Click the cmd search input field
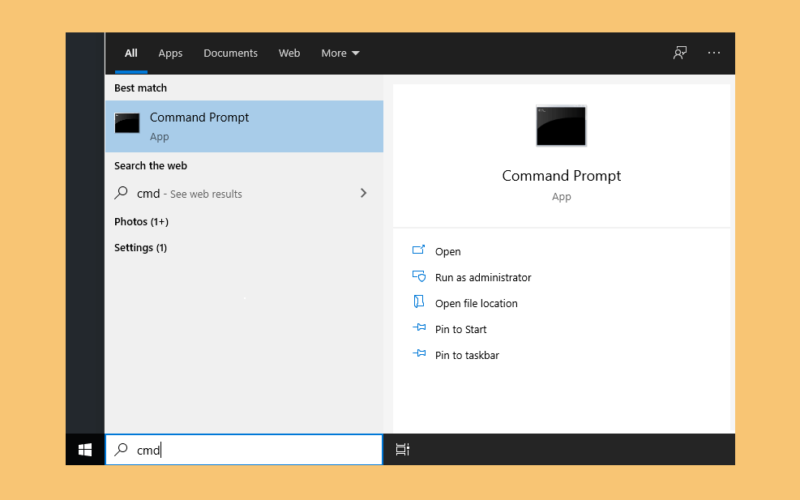 [x=244, y=449]
